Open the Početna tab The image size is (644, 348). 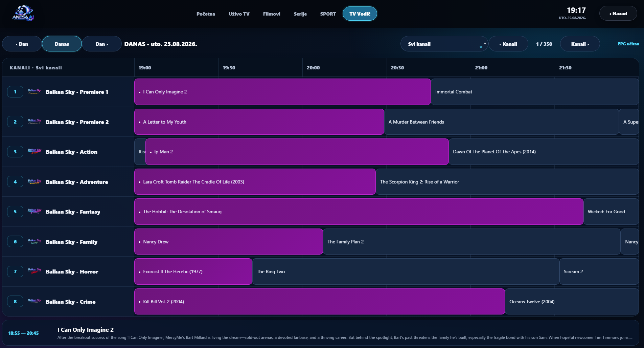[206, 14]
